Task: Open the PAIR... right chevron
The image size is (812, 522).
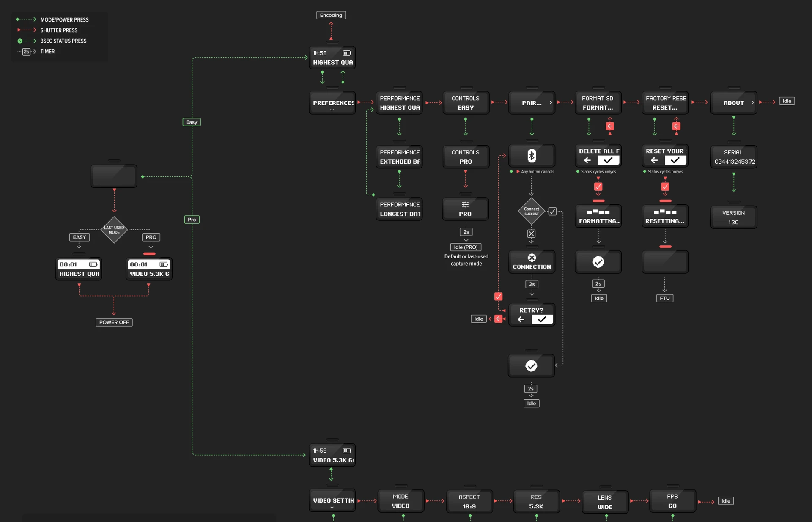Action: tap(551, 102)
